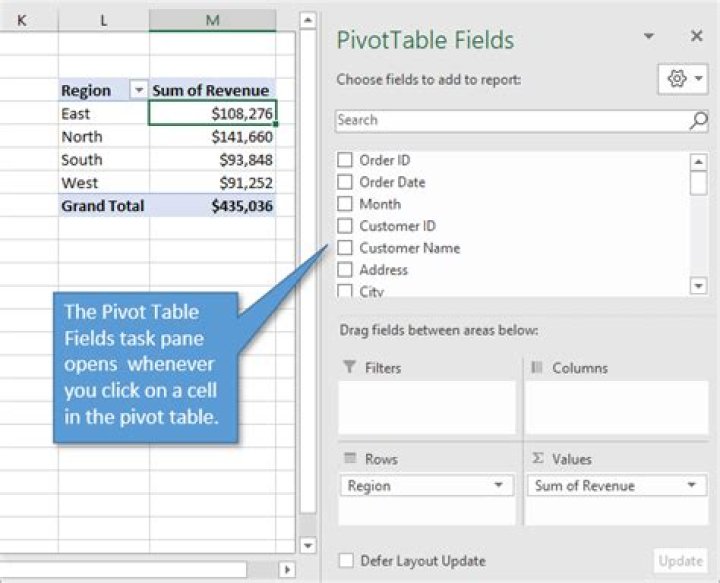Select the West row label cell
Screen dimensions: 720x583
click(x=104, y=182)
